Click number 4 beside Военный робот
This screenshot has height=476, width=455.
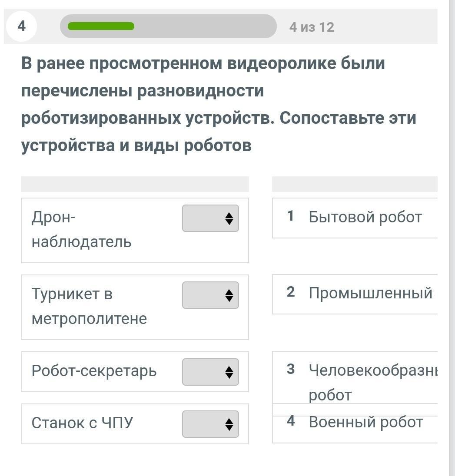coord(291,421)
